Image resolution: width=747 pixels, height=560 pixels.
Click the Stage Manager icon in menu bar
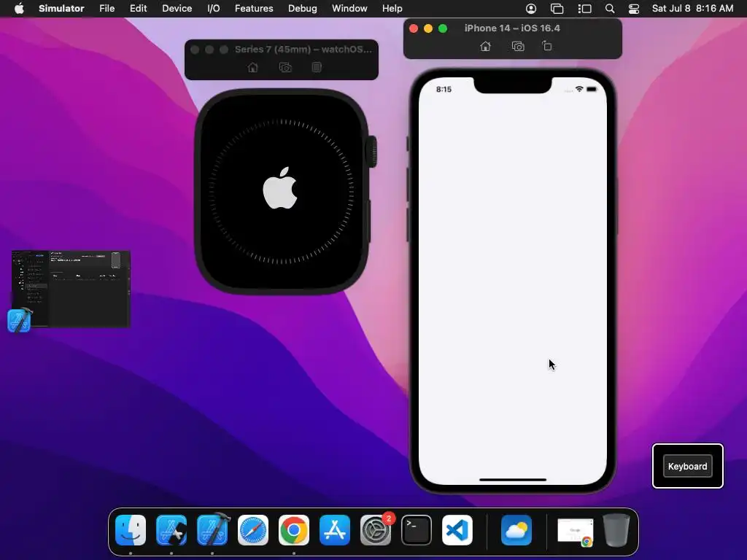(584, 8)
